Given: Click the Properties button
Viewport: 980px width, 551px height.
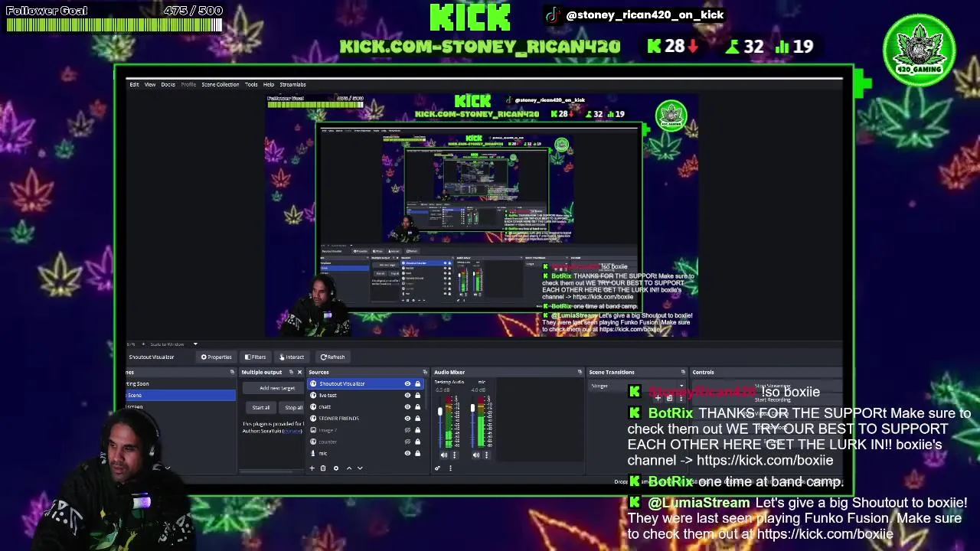Looking at the screenshot, I should click(x=216, y=357).
